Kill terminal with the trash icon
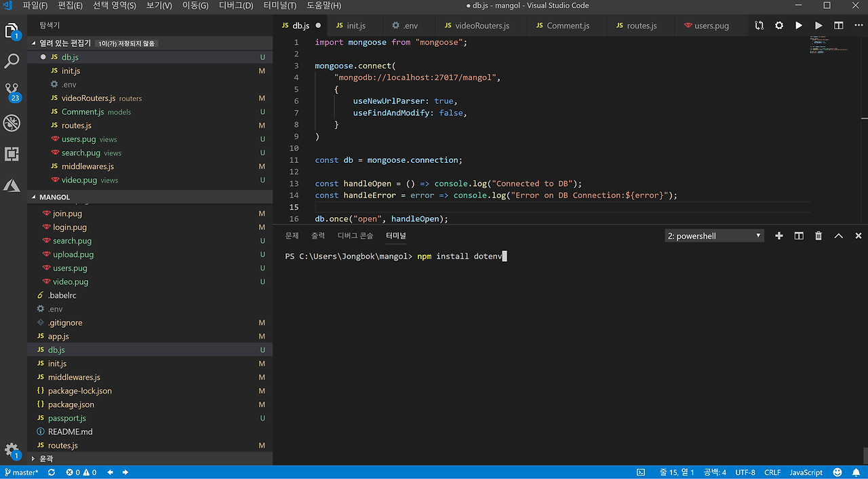 pyautogui.click(x=818, y=236)
